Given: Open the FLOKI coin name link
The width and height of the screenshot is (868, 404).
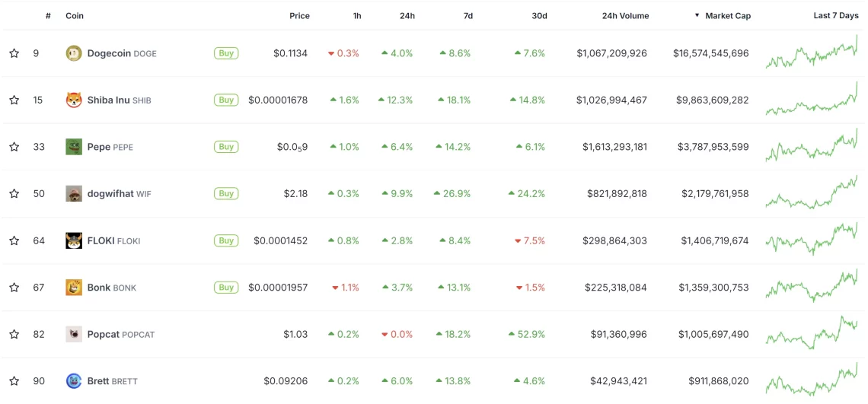Looking at the screenshot, I should coord(113,240).
